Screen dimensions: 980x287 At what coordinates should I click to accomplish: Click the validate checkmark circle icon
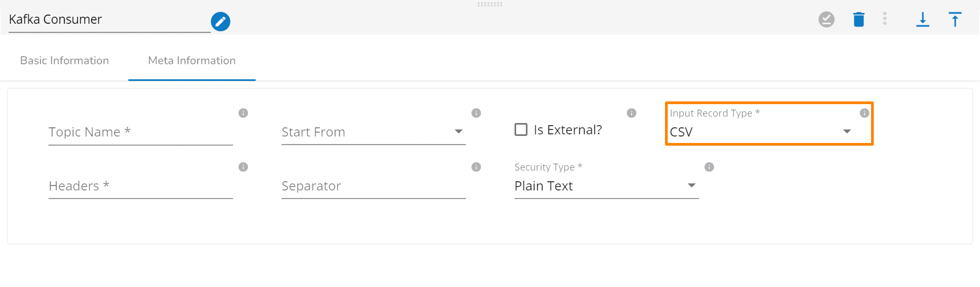pos(826,19)
